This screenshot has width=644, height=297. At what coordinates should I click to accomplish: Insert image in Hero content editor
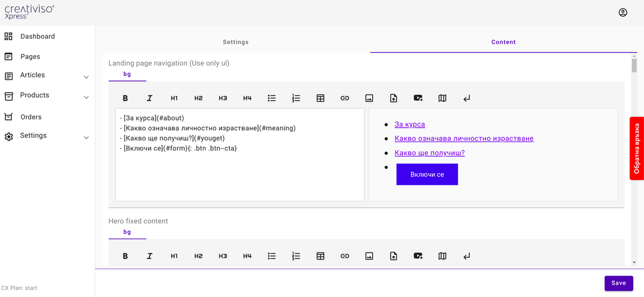[x=369, y=256]
